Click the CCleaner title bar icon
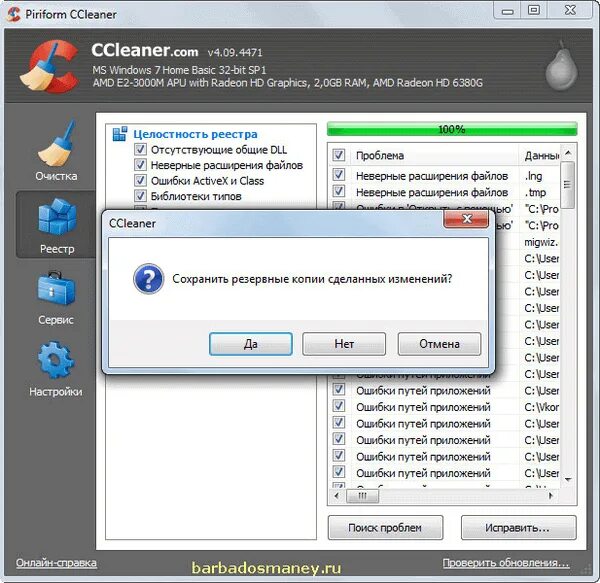Viewport: 600px width, 583px height. coord(13,14)
